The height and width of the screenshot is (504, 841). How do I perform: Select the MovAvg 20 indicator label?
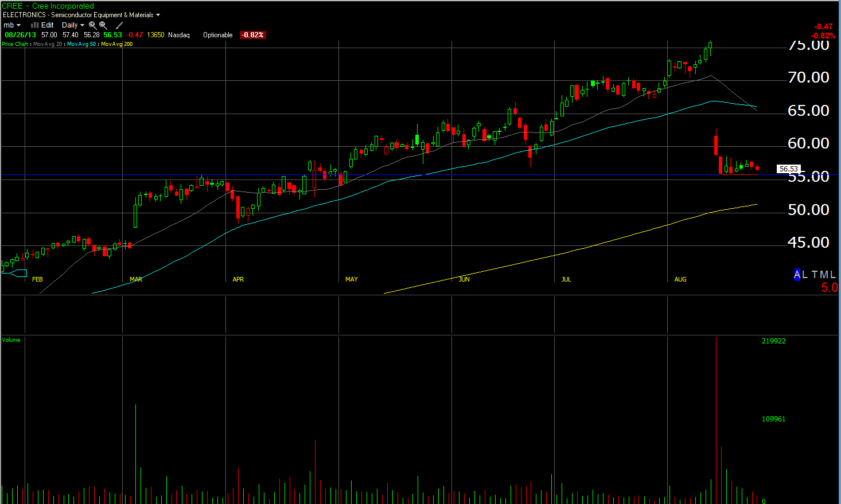[x=47, y=44]
